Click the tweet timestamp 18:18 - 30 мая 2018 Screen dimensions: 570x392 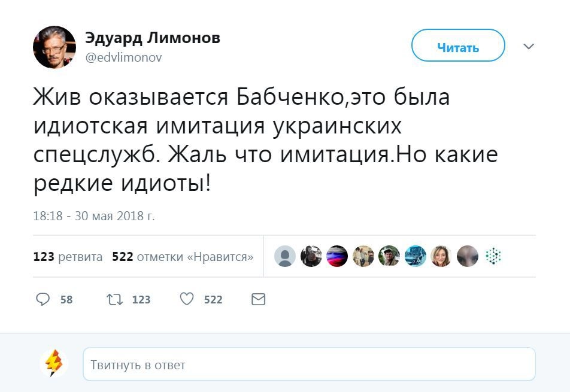tap(94, 216)
